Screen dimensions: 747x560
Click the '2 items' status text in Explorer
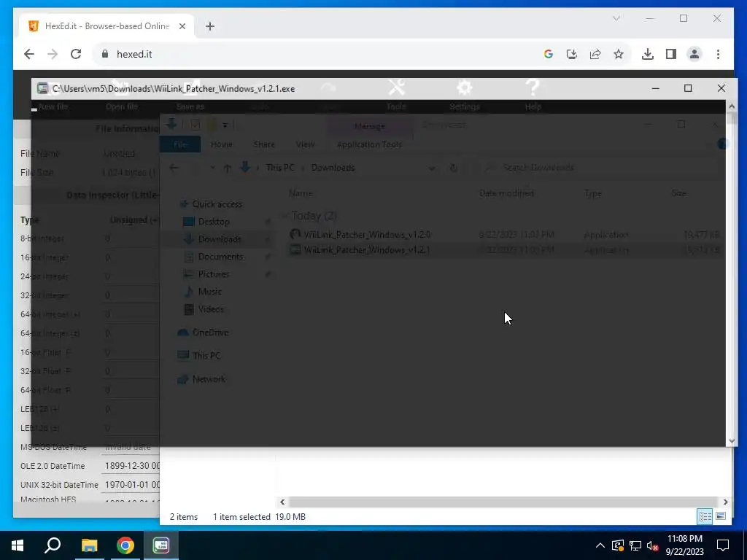click(x=184, y=517)
